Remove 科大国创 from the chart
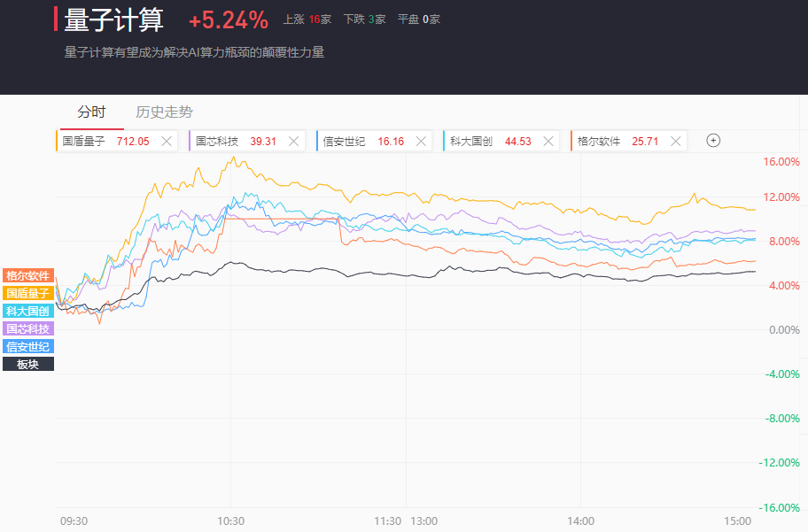808x532 pixels. click(x=548, y=141)
